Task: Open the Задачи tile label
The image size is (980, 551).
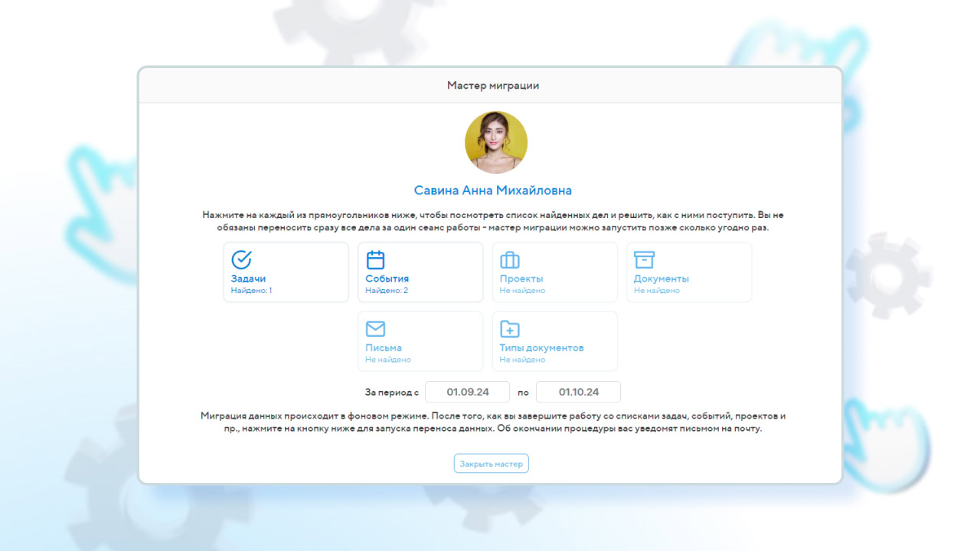Action: [248, 279]
